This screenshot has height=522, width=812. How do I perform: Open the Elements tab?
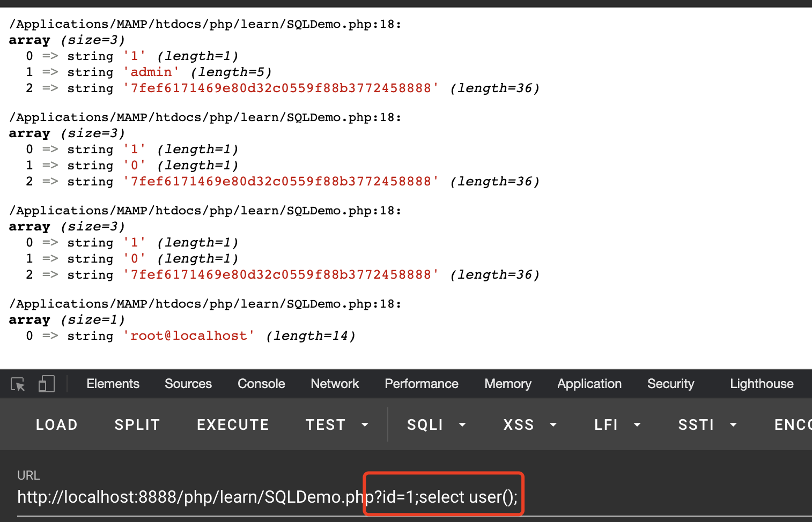click(x=113, y=384)
